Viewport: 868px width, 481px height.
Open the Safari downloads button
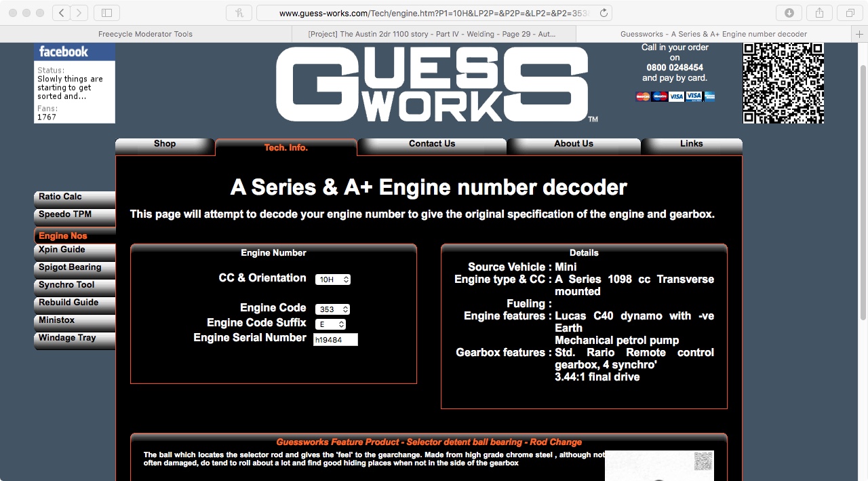tap(789, 13)
